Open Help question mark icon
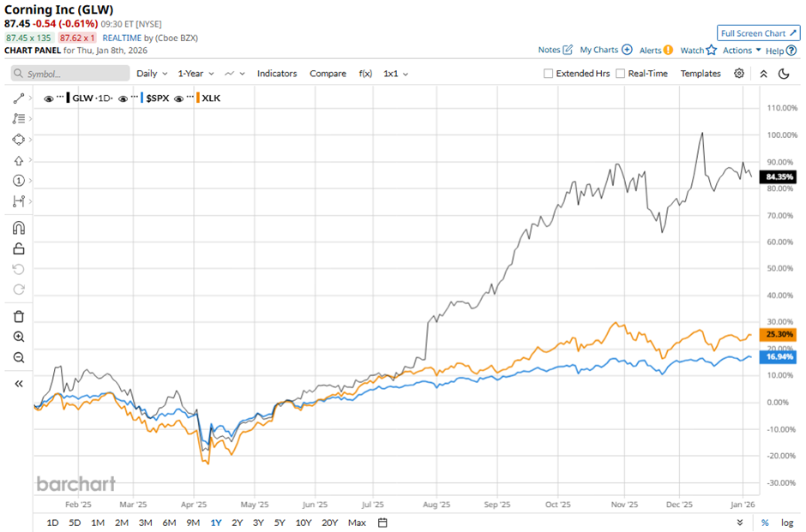The width and height of the screenshot is (806, 532). tap(791, 51)
